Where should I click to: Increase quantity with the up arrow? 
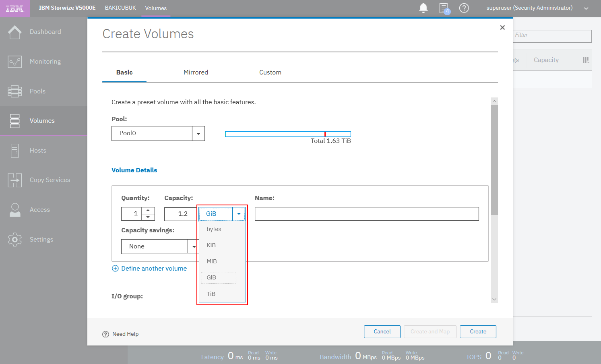148,211
